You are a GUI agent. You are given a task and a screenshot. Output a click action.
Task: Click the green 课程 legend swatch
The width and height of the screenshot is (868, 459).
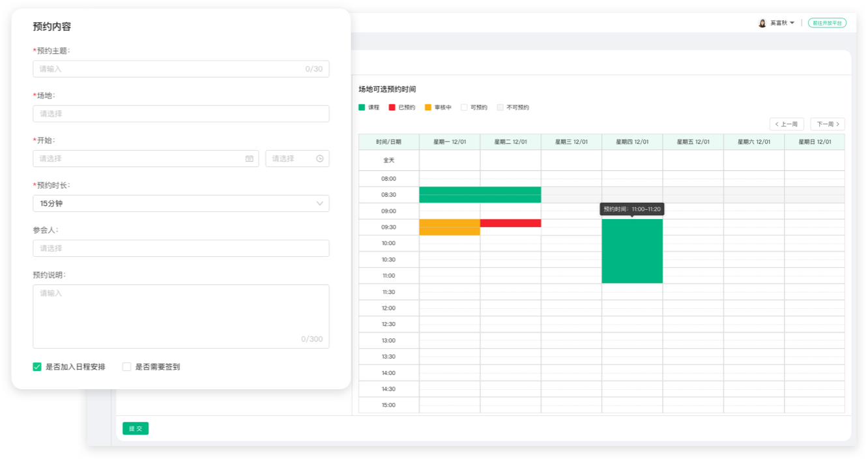click(362, 108)
